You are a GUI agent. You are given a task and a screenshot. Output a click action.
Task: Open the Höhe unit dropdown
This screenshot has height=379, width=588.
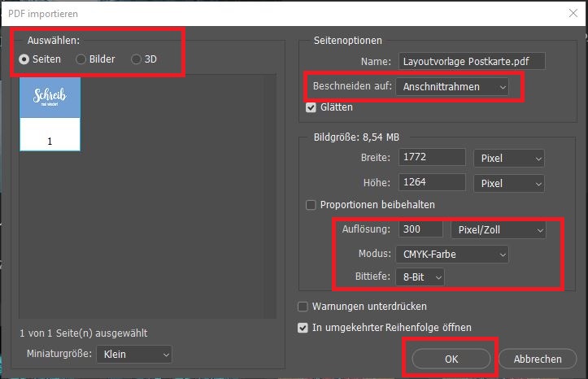(x=509, y=183)
